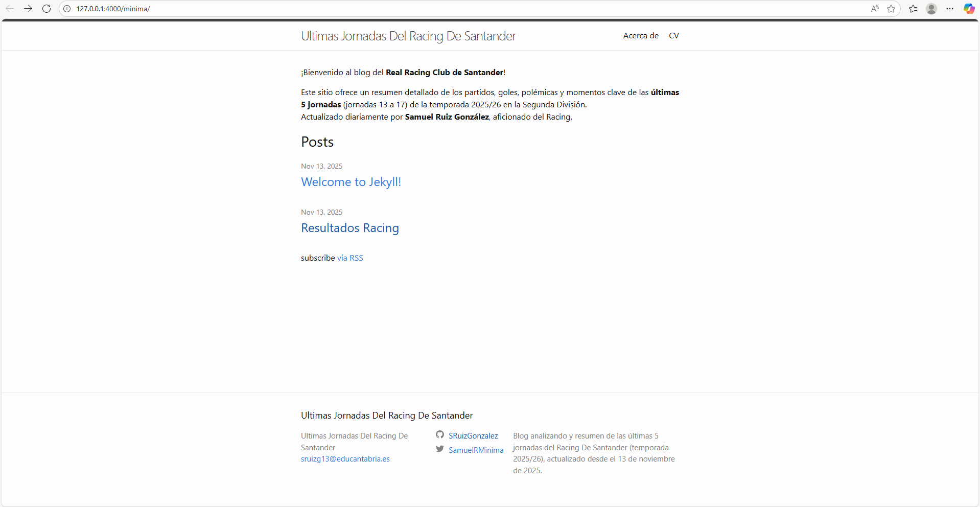Open the Favorites list icon
Viewport: 980px width, 507px height.
tap(913, 9)
